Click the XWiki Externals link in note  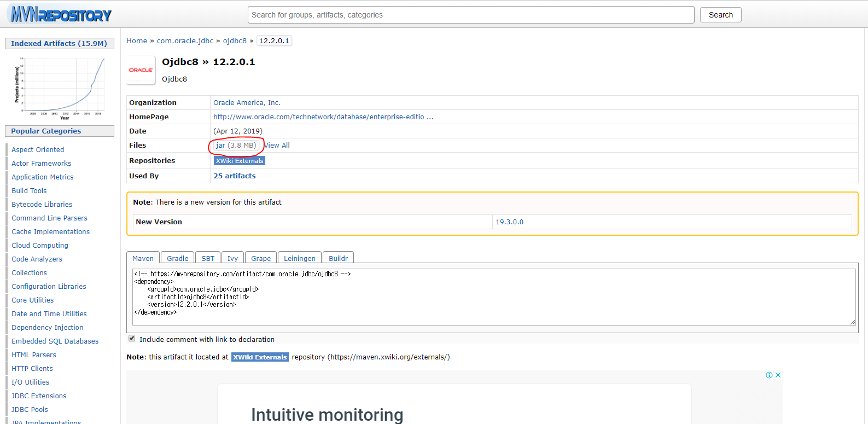click(x=260, y=357)
